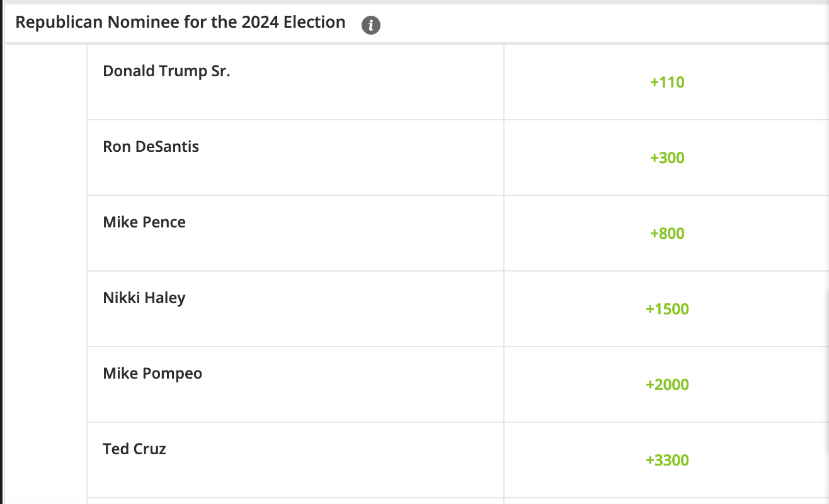
Task: Click the +3300 odds for Ted Cruz
Action: point(666,460)
